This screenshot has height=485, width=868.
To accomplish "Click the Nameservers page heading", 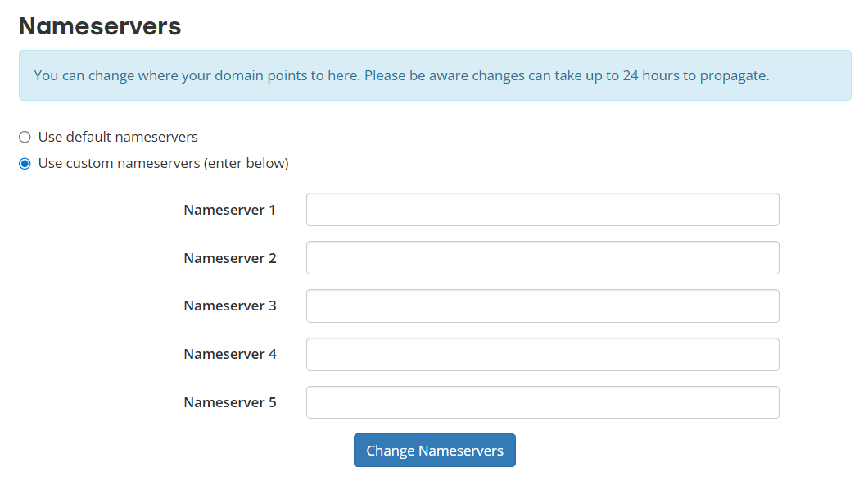I will pos(100,26).
